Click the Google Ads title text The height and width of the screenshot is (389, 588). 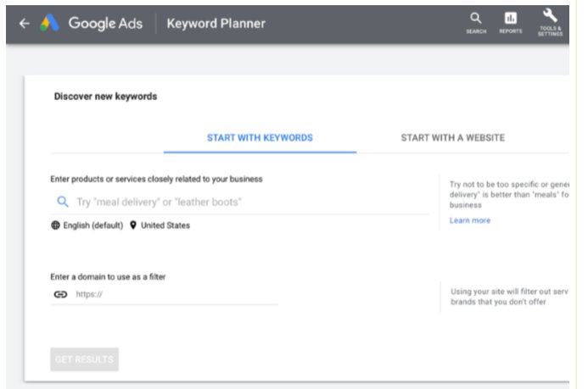pyautogui.click(x=105, y=24)
